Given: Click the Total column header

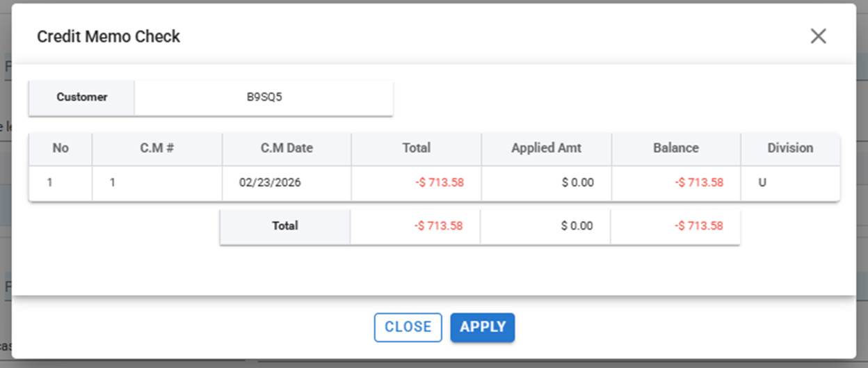Looking at the screenshot, I should [x=416, y=147].
